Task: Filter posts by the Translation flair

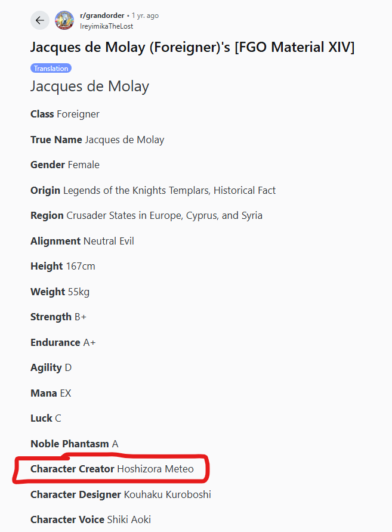Action: [51, 68]
